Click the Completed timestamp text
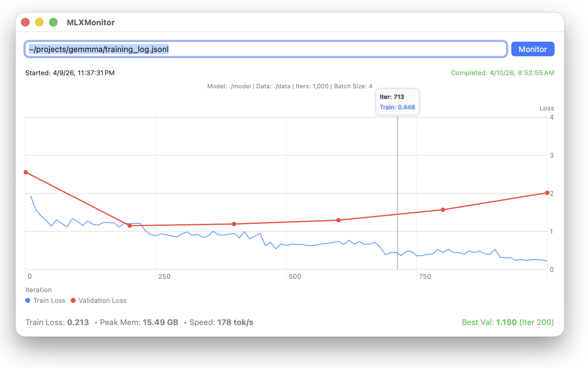Screen dimensions: 588x368 point(502,73)
